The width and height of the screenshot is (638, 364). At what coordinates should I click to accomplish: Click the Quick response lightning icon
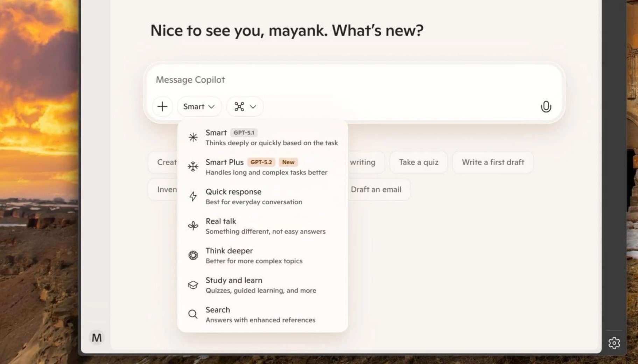pyautogui.click(x=193, y=196)
